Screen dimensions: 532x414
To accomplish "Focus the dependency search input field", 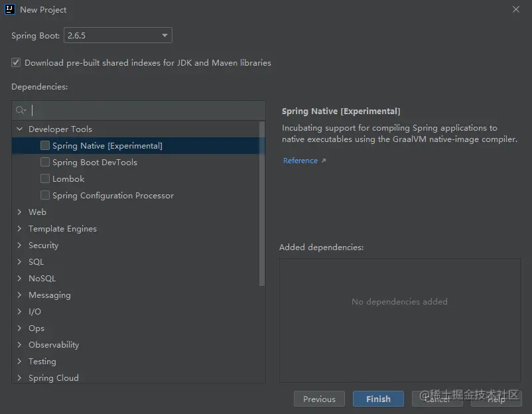I will (x=146, y=110).
